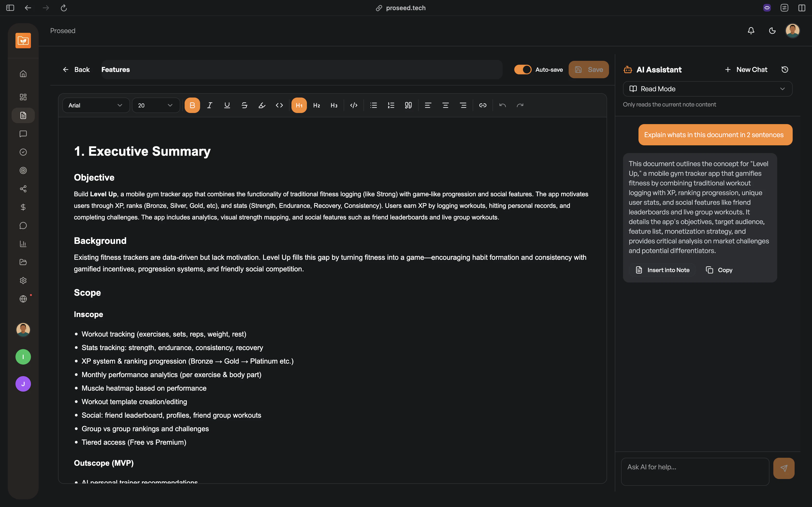Select the Documents icon in the sidebar
Screen dimensions: 812x507
pos(23,115)
